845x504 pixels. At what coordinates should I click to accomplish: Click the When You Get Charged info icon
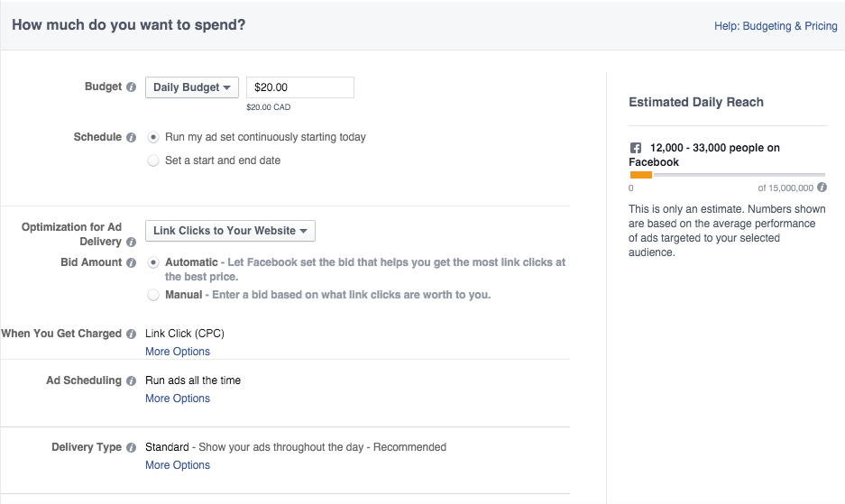pyautogui.click(x=132, y=334)
